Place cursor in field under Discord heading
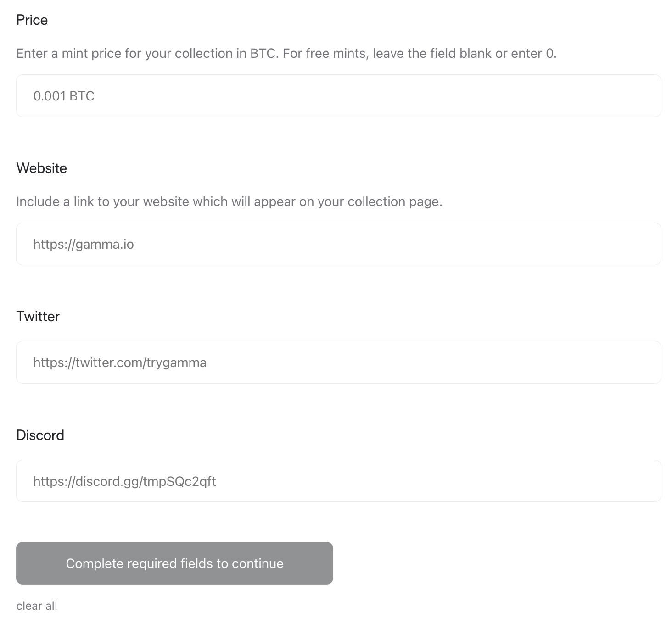The image size is (672, 624). (x=338, y=480)
